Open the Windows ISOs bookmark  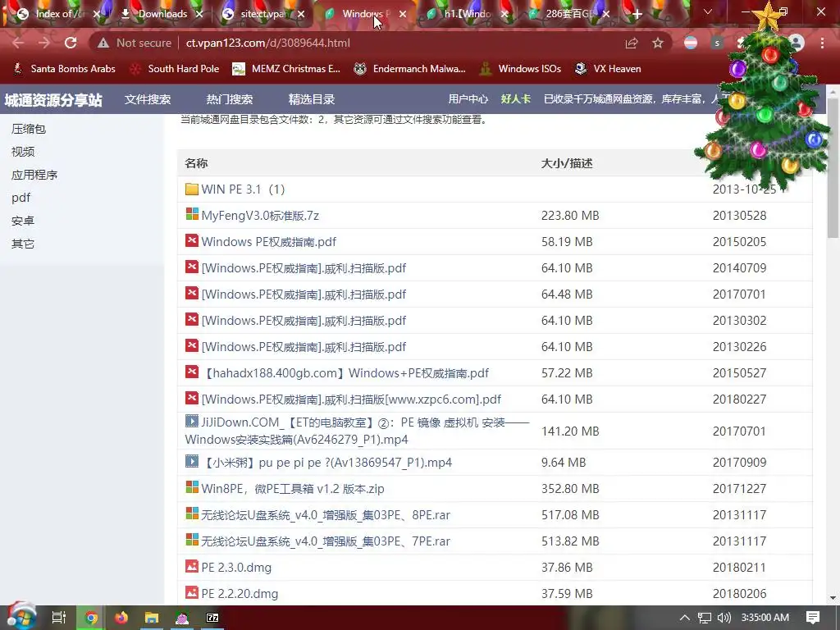pyautogui.click(x=521, y=69)
